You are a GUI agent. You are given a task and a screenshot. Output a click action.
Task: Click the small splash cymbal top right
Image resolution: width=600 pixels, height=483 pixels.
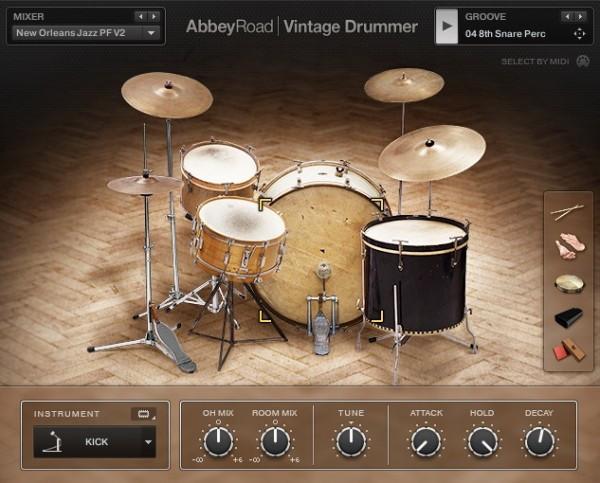coord(404,85)
